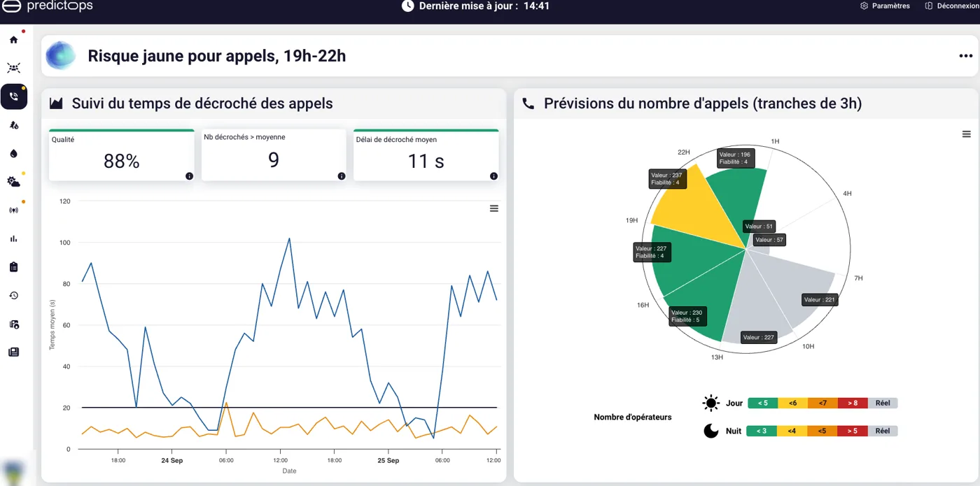Open the water drop sidebar icon
Image resolution: width=980 pixels, height=486 pixels.
pyautogui.click(x=13, y=153)
